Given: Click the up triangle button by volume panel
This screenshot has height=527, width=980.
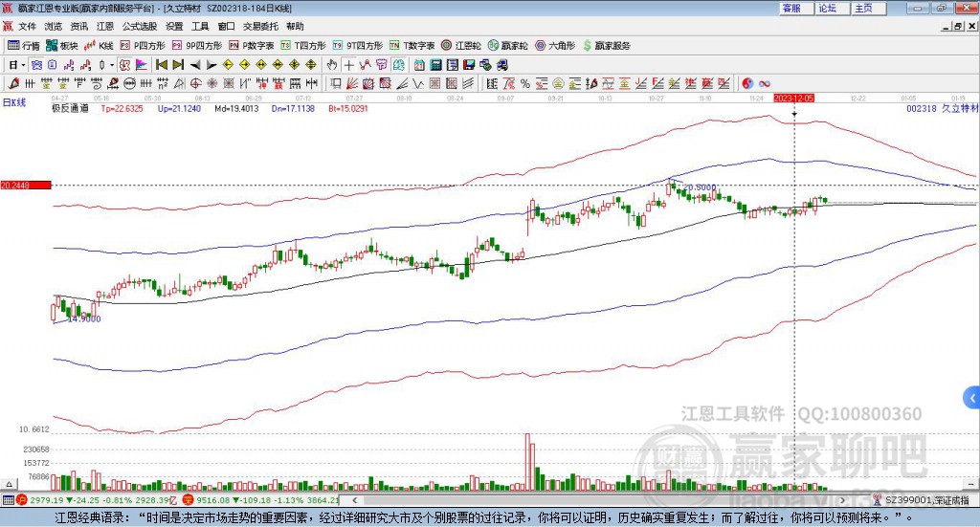Looking at the screenshot, I should pyautogui.click(x=9, y=484).
